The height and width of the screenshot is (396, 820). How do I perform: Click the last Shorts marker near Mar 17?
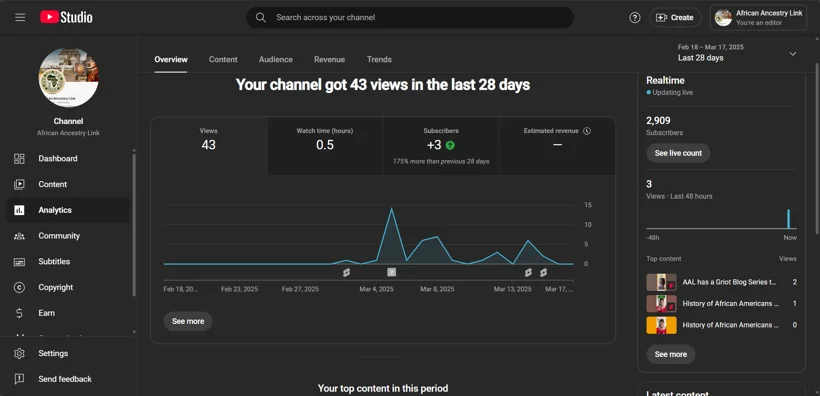pos(543,273)
